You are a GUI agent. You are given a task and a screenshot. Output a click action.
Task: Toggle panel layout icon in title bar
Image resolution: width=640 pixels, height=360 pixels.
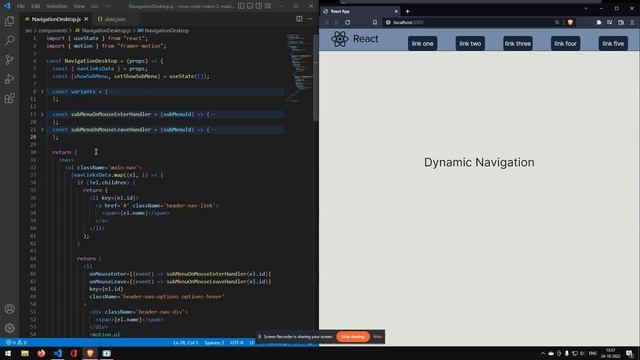point(250,6)
